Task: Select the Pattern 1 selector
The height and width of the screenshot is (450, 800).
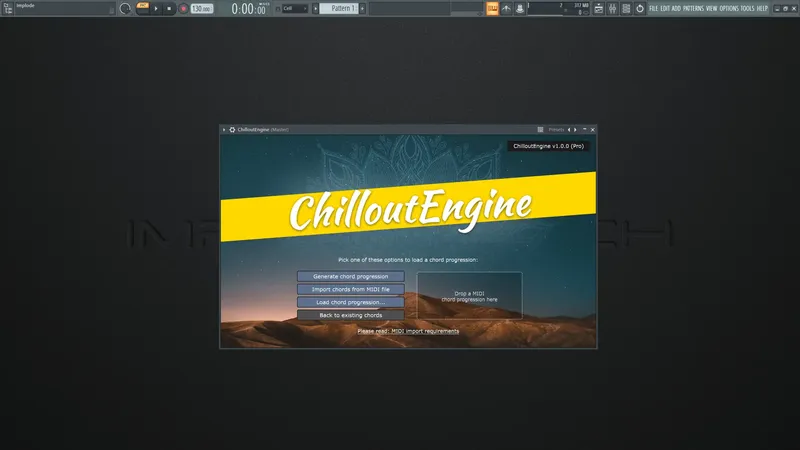Action: pyautogui.click(x=339, y=9)
